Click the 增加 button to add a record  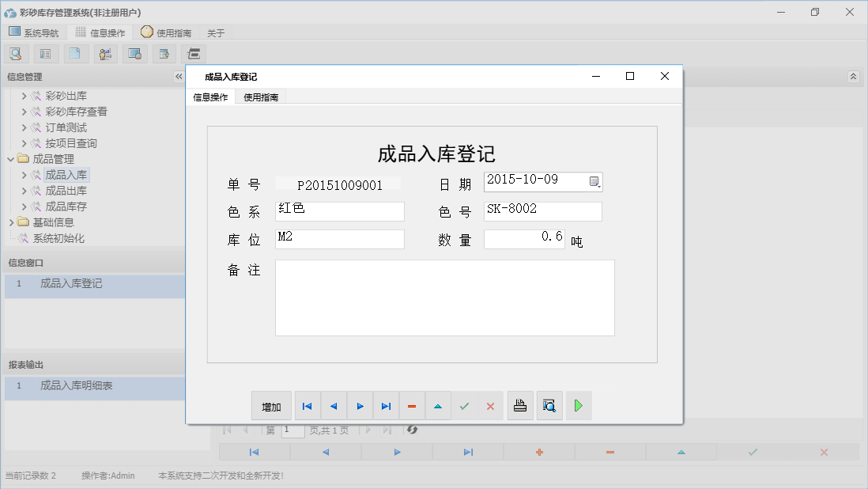point(271,405)
